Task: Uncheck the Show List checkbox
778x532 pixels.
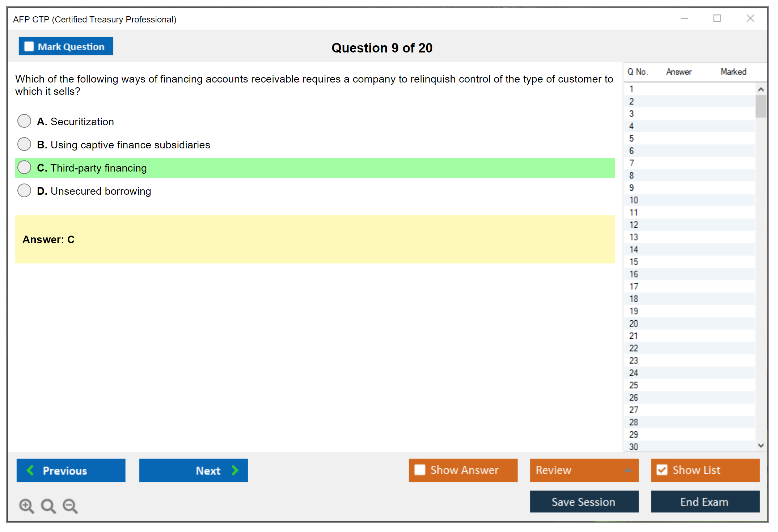Action: tap(662, 470)
